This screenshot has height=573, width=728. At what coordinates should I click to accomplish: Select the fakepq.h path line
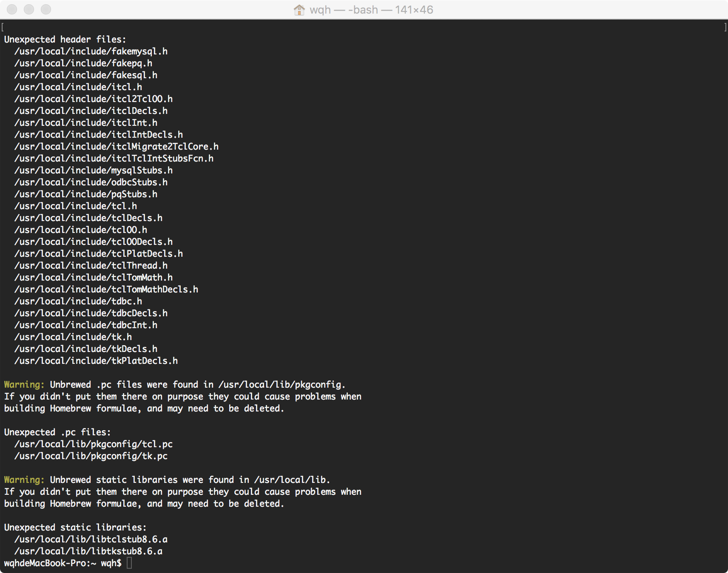point(83,63)
